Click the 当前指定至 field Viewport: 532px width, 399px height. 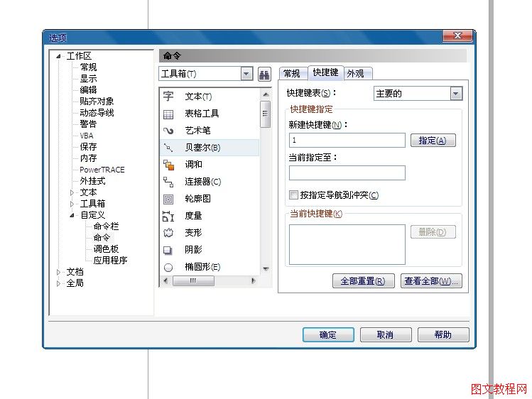(x=347, y=173)
